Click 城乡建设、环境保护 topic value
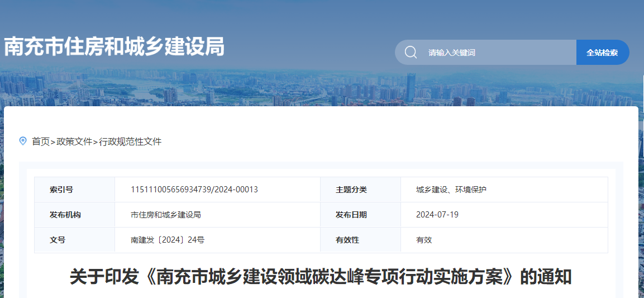This screenshot has height=298, width=644. pos(451,190)
